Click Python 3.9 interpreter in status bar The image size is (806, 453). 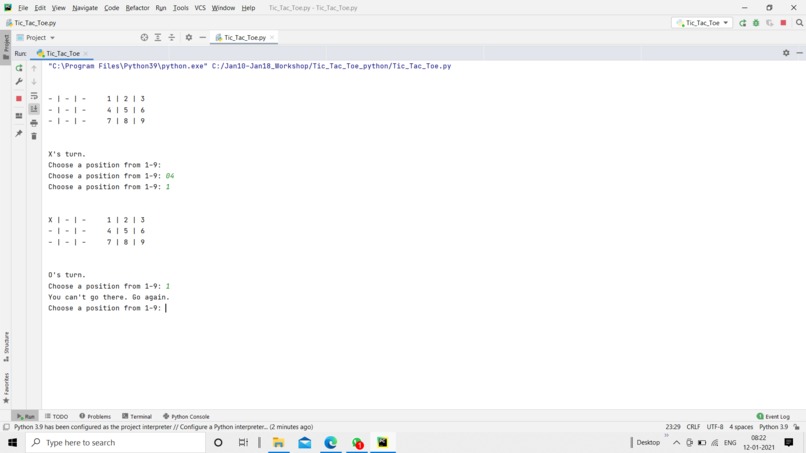(x=773, y=427)
